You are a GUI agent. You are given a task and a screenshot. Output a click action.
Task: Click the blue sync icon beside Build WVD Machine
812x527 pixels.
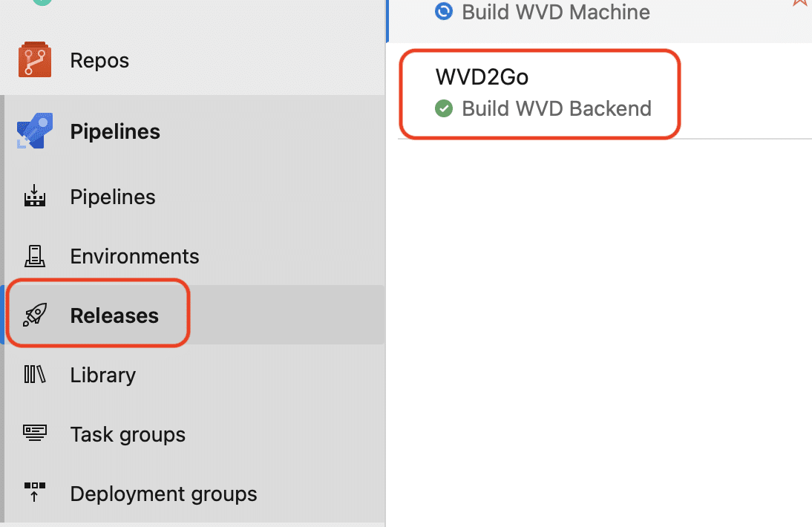click(443, 11)
